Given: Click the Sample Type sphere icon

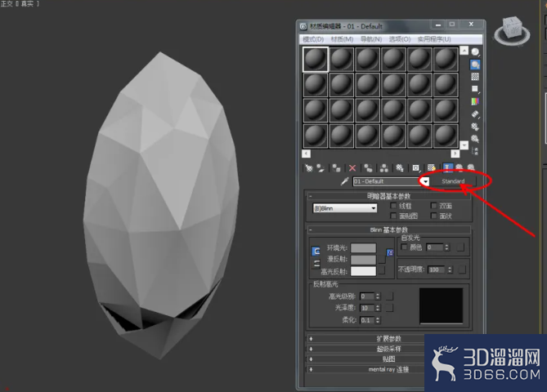Looking at the screenshot, I should (475, 52).
